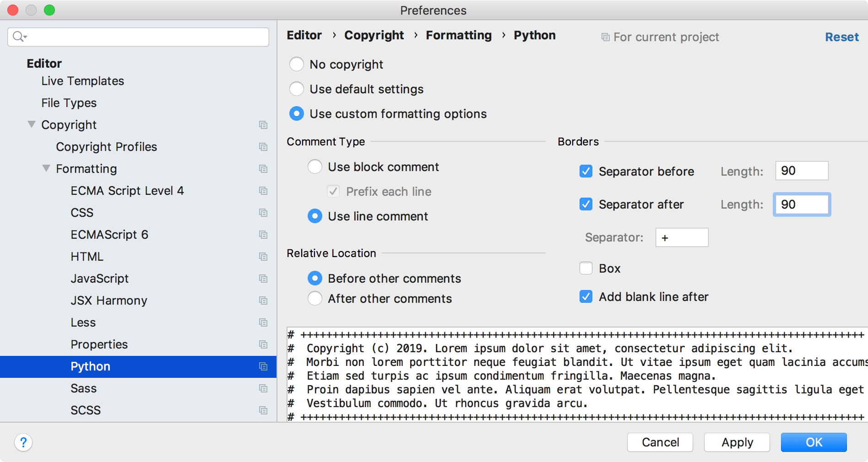Screen dimensions: 868x462
Task: Uncheck Separator before
Action: 586,172
